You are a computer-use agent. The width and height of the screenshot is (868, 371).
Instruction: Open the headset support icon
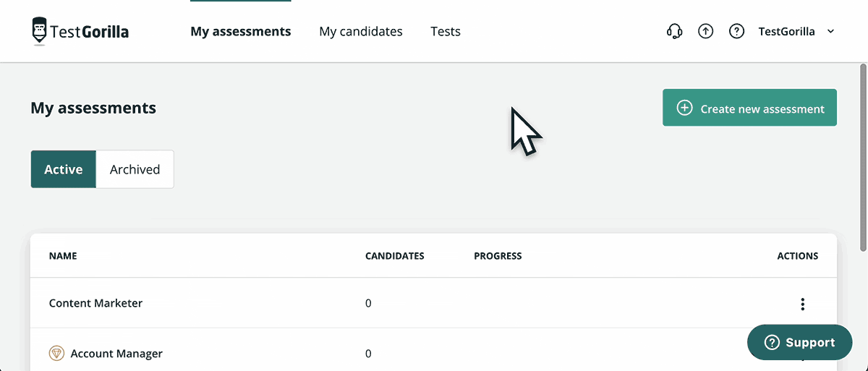point(674,31)
